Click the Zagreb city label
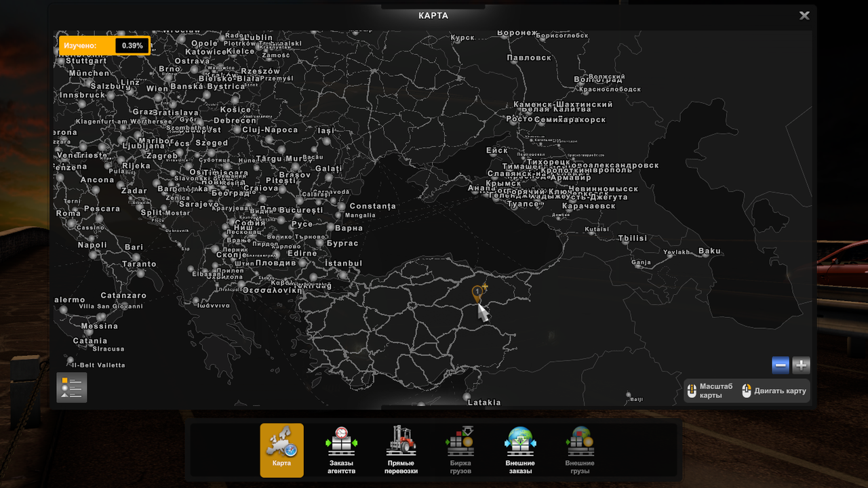 point(162,155)
